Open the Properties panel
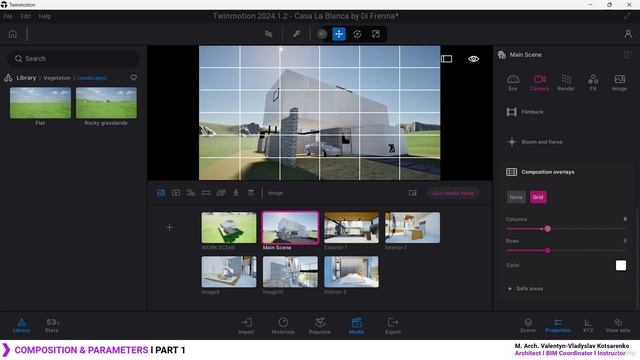640x360 pixels. (x=558, y=326)
